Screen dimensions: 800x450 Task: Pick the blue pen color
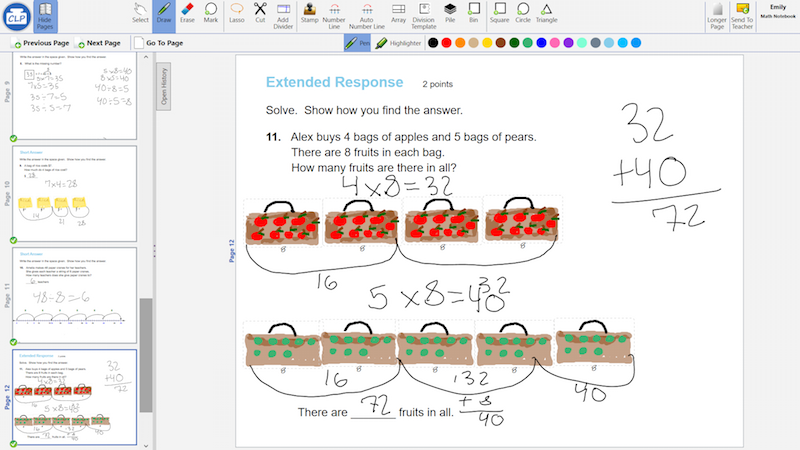click(541, 43)
